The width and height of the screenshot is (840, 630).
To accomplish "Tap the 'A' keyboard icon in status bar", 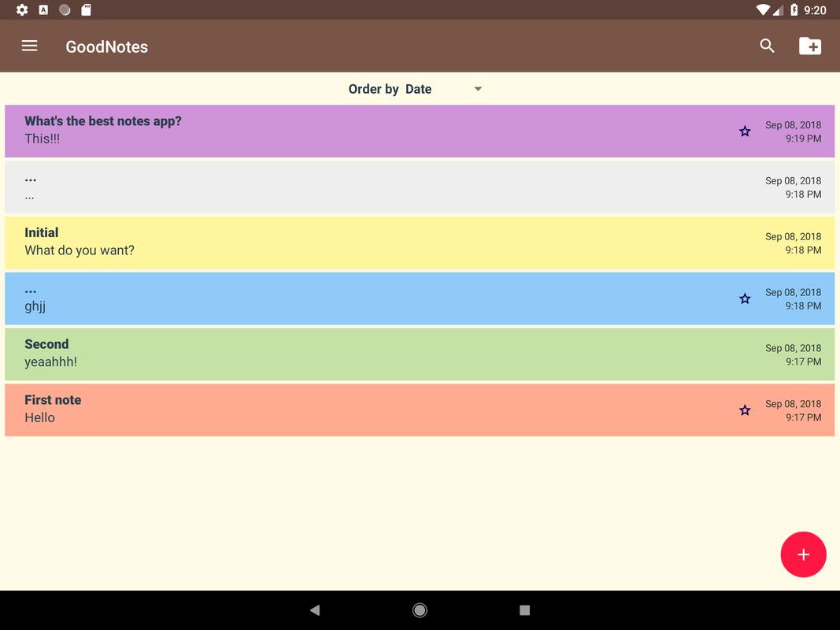I will [43, 9].
